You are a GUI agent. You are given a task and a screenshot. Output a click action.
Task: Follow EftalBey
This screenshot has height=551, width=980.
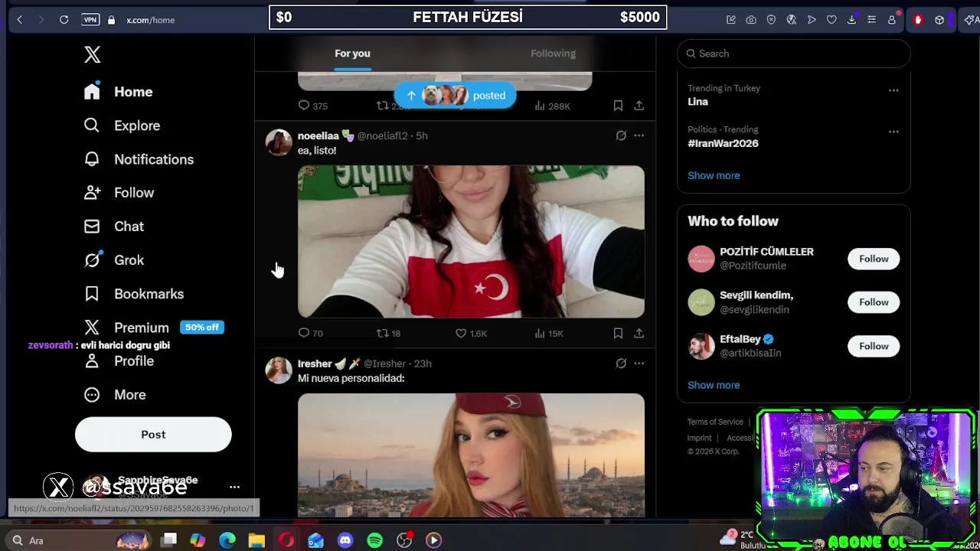point(874,346)
